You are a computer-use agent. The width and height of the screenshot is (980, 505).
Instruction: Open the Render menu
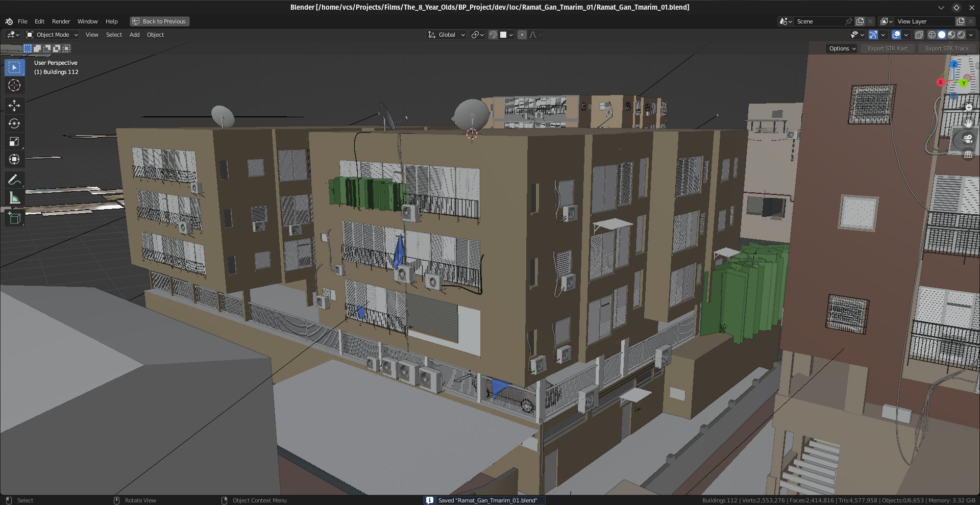coord(61,21)
